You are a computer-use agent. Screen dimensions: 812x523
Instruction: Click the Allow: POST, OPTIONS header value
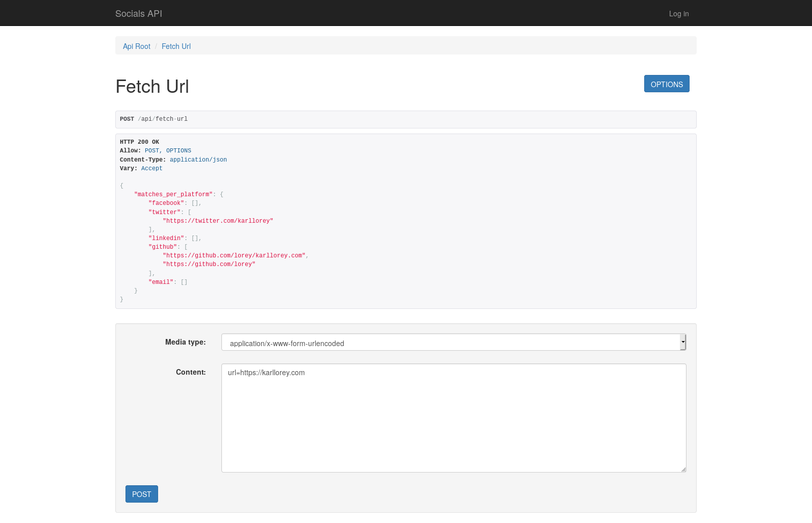(168, 151)
